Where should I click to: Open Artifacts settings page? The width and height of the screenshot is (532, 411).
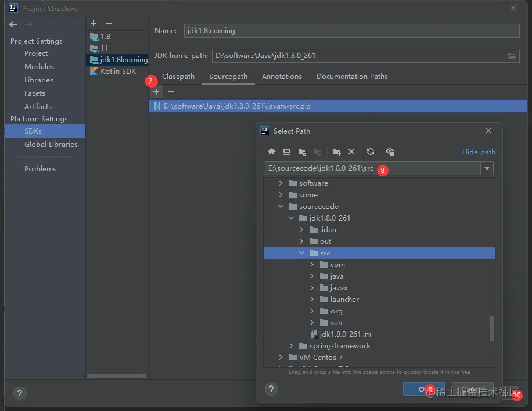pos(38,106)
